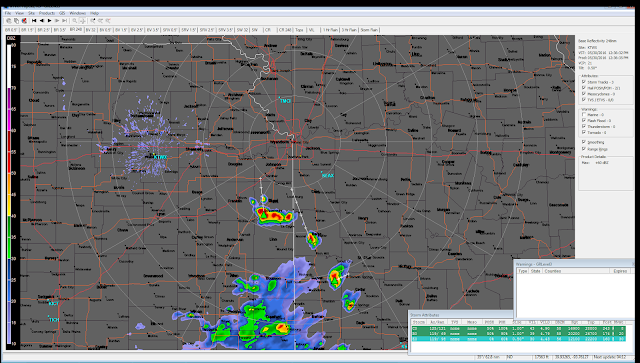Select the highlighted E0 storm attributes row
640x363 pixels.
(518, 339)
